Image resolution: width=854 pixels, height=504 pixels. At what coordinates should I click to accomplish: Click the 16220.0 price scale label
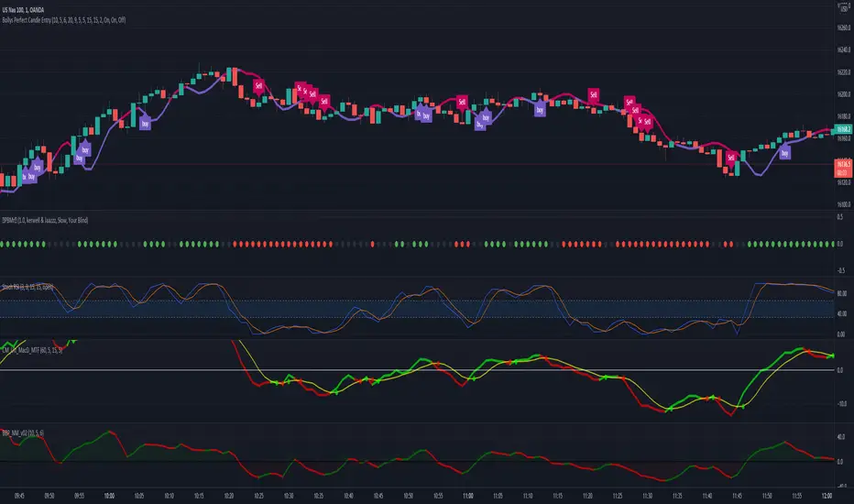click(843, 71)
